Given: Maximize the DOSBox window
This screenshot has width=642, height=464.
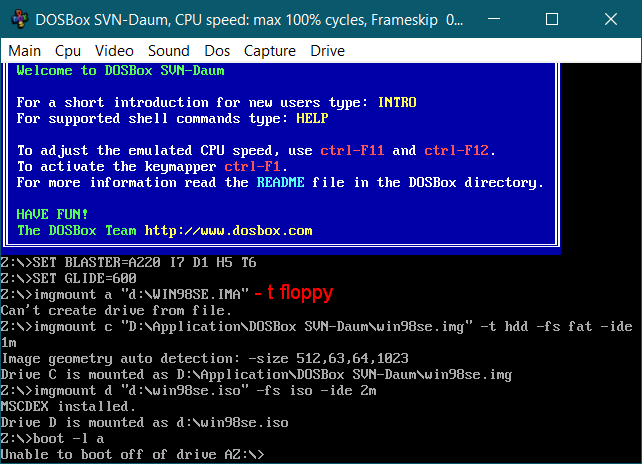Looking at the screenshot, I should pos(552,19).
